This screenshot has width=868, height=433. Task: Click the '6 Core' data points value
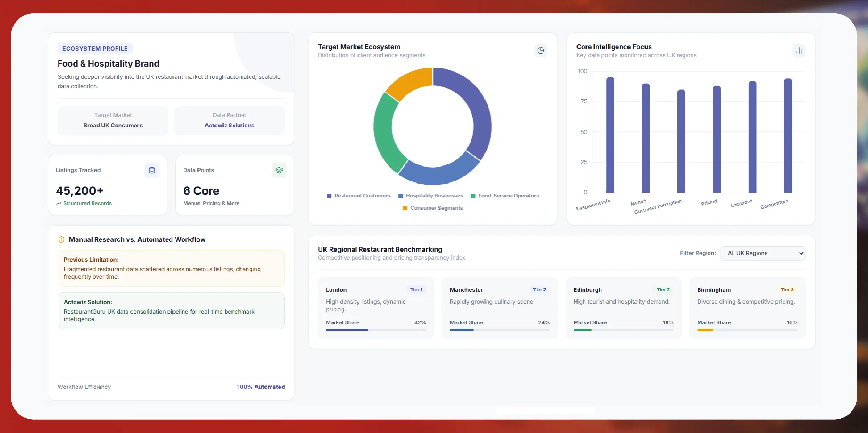pos(201,190)
